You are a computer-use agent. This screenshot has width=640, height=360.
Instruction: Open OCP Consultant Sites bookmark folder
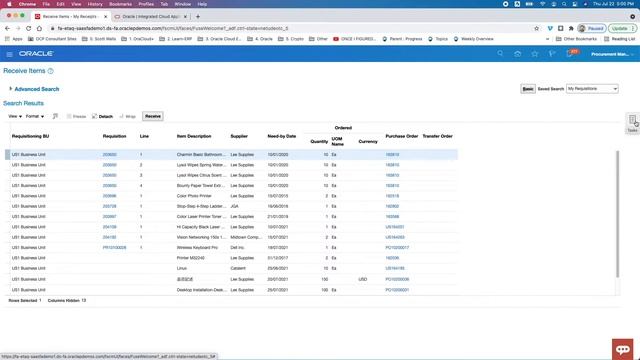[x=52, y=39]
